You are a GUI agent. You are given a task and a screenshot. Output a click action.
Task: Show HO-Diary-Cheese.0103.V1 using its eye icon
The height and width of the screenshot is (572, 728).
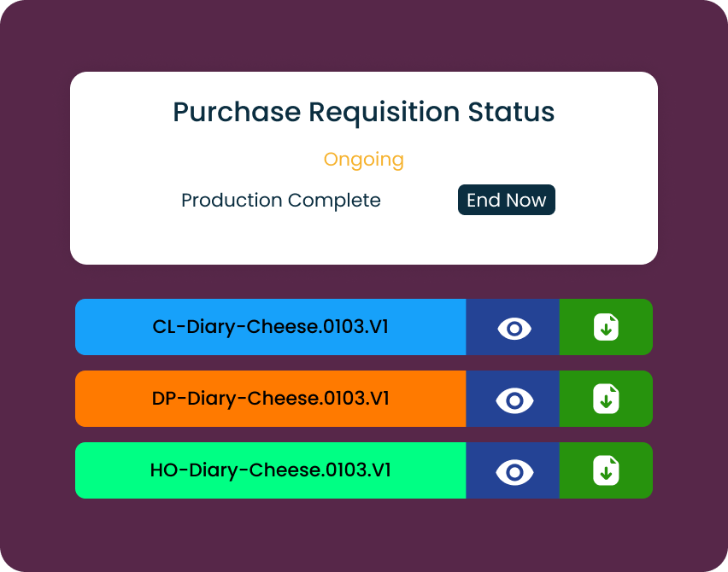pyautogui.click(x=514, y=471)
